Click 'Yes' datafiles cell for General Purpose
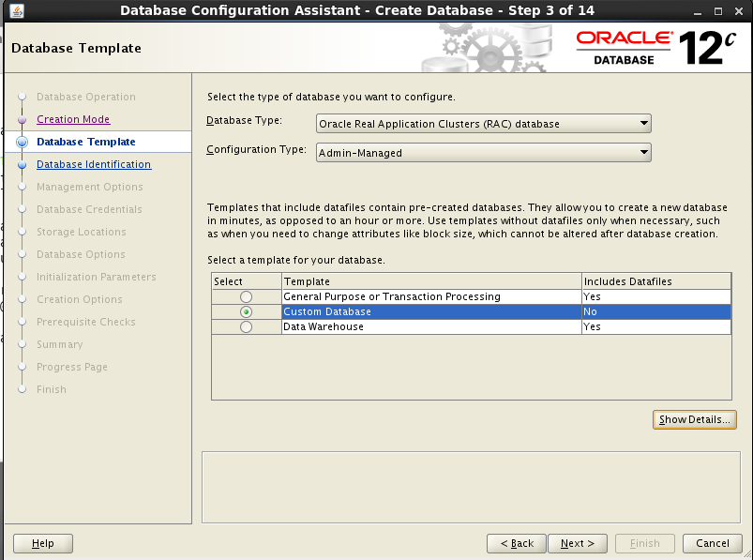The image size is (753, 560). (x=656, y=296)
